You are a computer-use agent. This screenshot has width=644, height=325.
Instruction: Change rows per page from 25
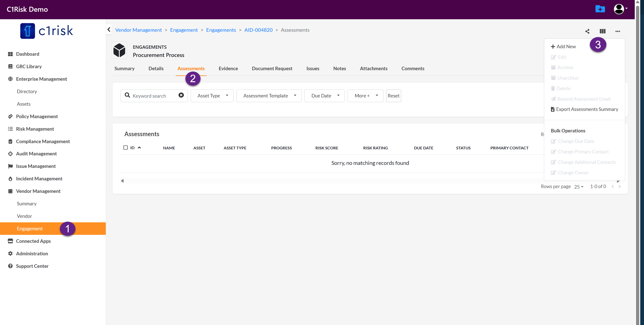[x=578, y=187]
